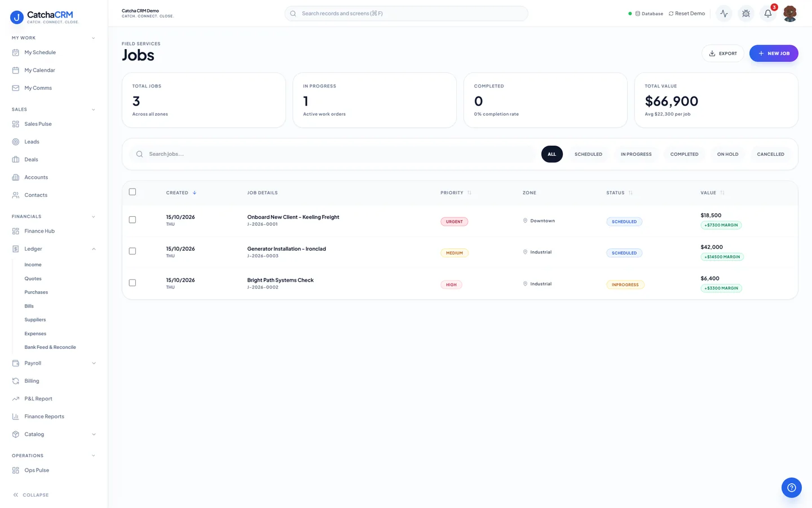
Task: Open Purchases under Ledger
Action: (x=36, y=292)
